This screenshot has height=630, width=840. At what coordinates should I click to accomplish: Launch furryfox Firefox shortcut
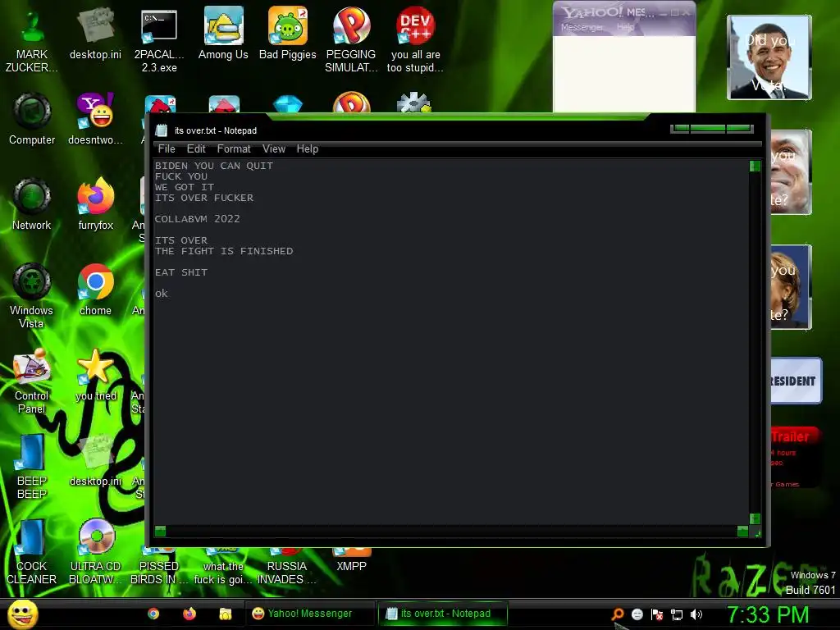95,205
